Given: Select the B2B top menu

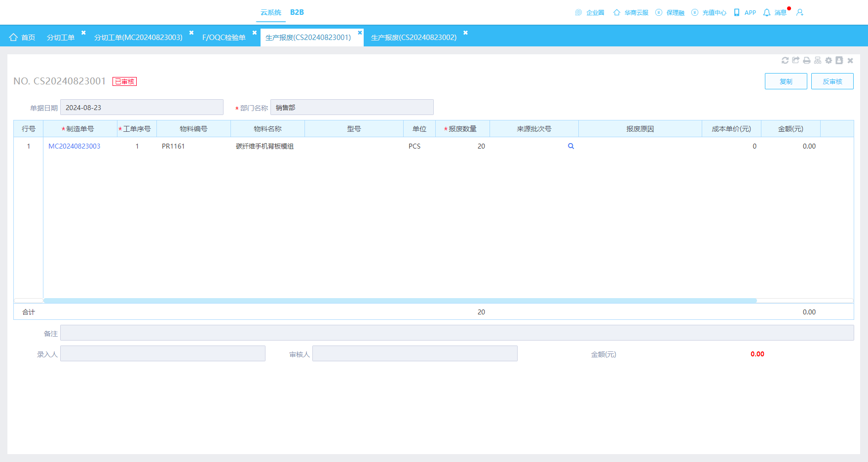Looking at the screenshot, I should click(x=297, y=12).
